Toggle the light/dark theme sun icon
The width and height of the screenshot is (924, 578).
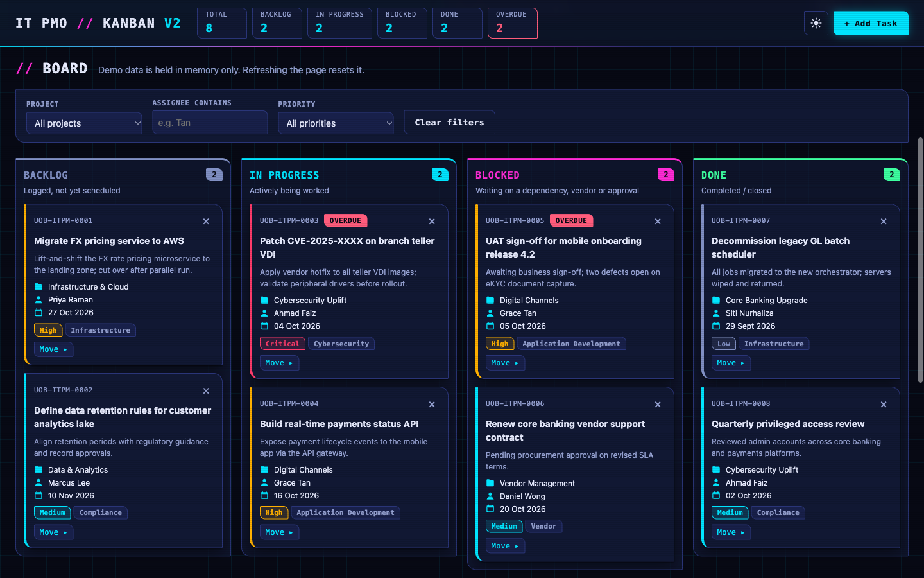click(x=816, y=23)
